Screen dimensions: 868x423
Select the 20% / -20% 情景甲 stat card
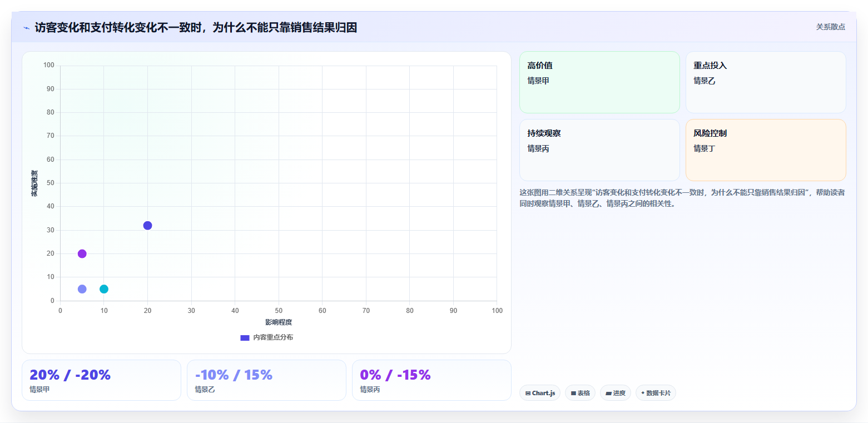pyautogui.click(x=101, y=380)
